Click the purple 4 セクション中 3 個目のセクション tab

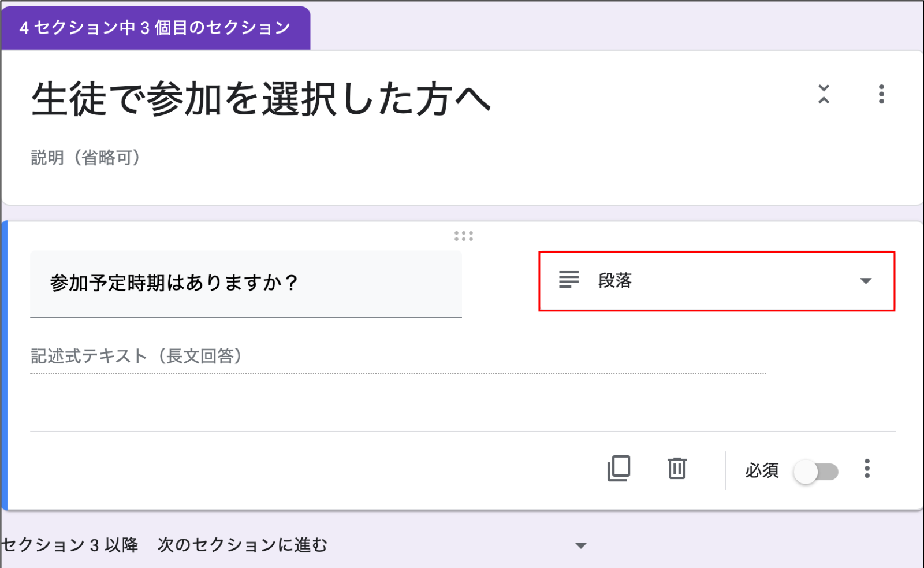pos(155,28)
